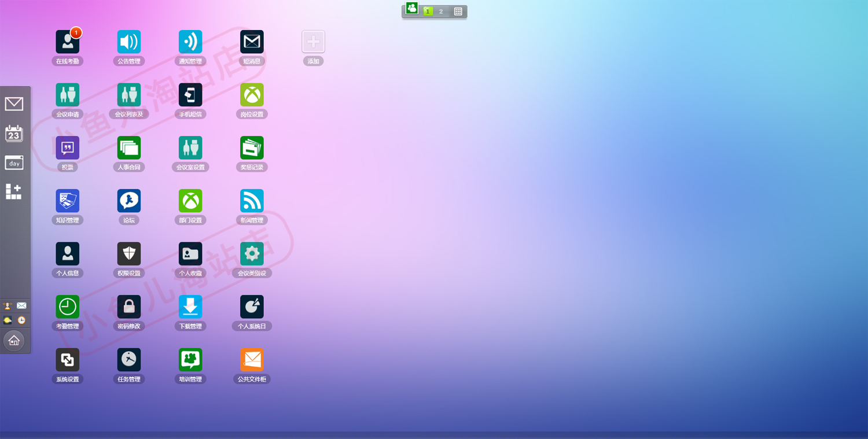This screenshot has width=868, height=439.
Task: Open 新闻管理 news management app
Action: pos(252,201)
